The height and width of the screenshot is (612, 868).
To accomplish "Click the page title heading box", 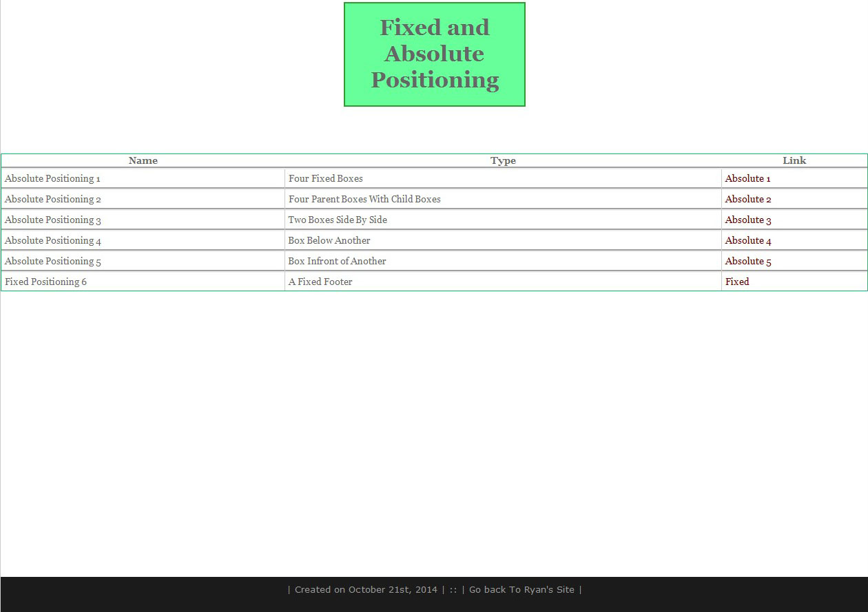I will pos(435,54).
